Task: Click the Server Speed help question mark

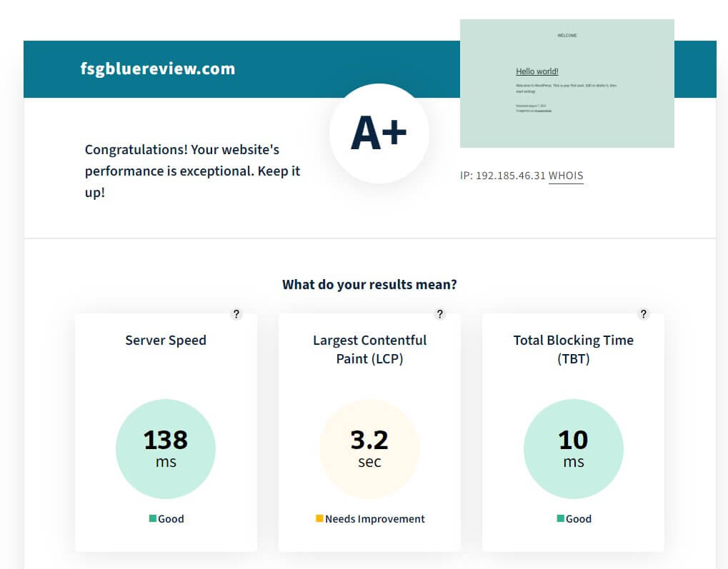Action: (236, 314)
